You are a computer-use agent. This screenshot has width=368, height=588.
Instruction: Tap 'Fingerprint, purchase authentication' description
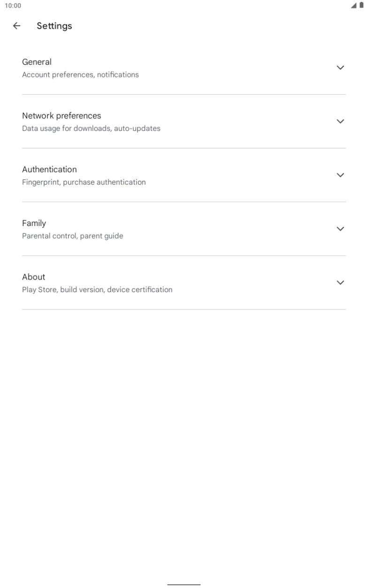(x=84, y=182)
